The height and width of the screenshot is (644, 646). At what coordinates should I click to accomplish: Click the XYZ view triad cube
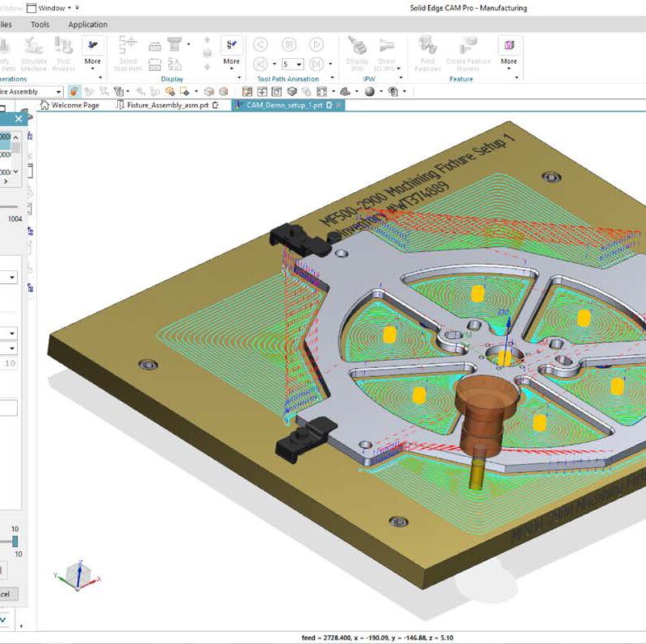click(x=78, y=575)
